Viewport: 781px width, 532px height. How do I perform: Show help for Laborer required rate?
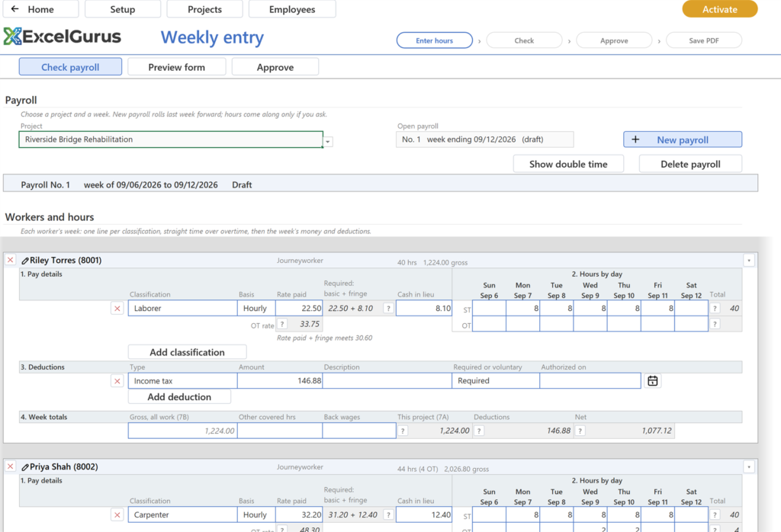388,309
